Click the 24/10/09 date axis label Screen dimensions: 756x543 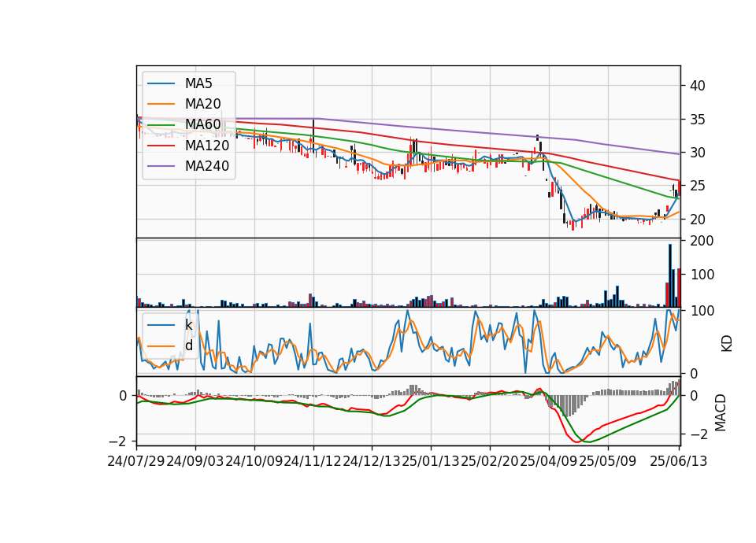pos(254,461)
